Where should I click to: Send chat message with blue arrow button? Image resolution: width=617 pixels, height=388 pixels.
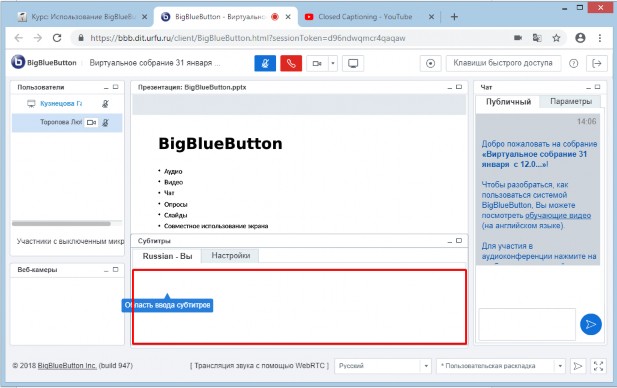click(x=591, y=324)
